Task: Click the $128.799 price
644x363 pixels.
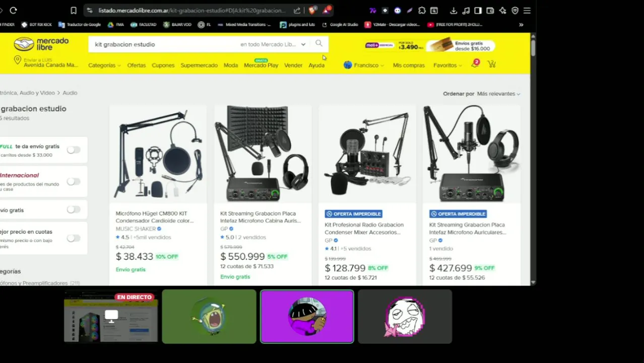Action: coord(345,268)
